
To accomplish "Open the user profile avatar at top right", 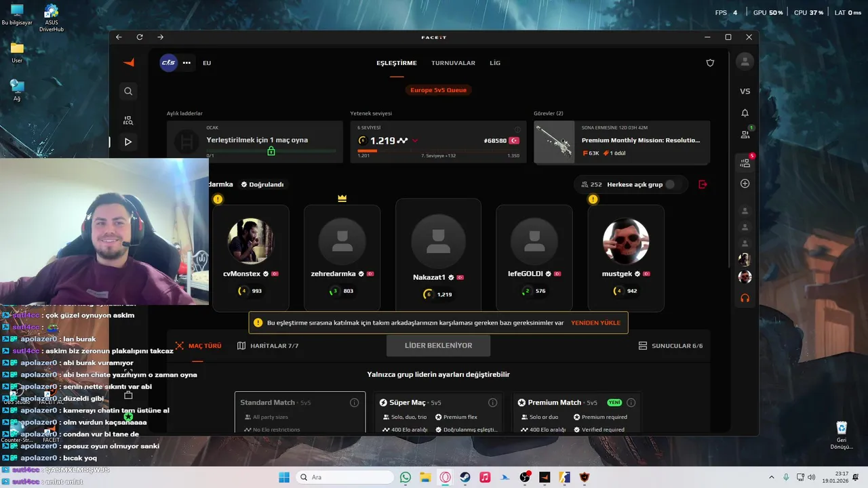I will point(745,62).
